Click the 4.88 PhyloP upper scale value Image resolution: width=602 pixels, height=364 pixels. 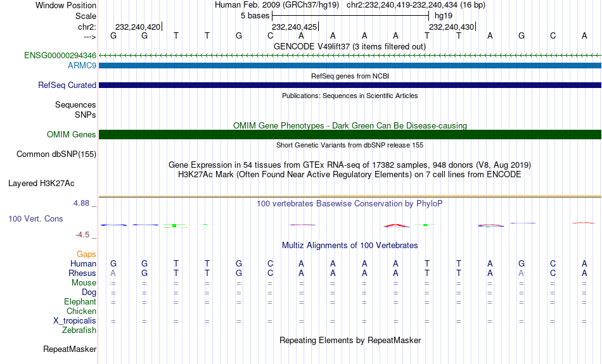(81, 203)
